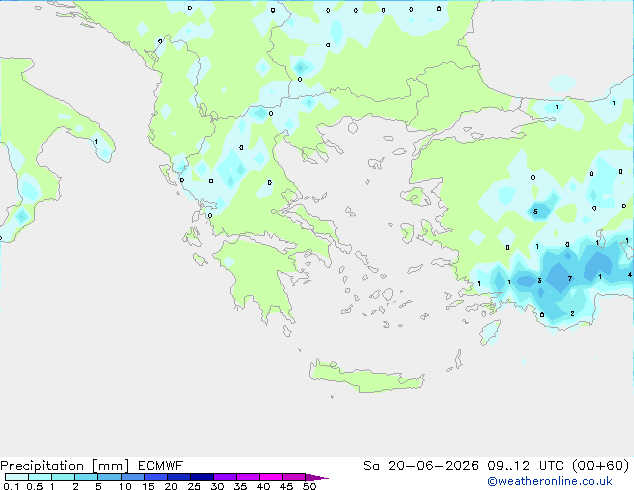Pick the legend swatch between 5 and 10

pyautogui.click(x=109, y=477)
